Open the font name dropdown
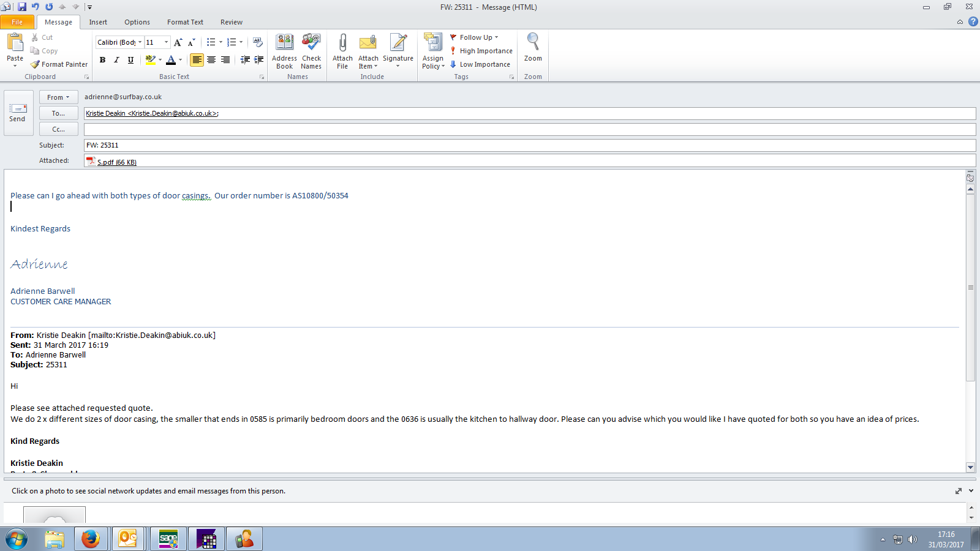The image size is (980, 551). [x=140, y=42]
